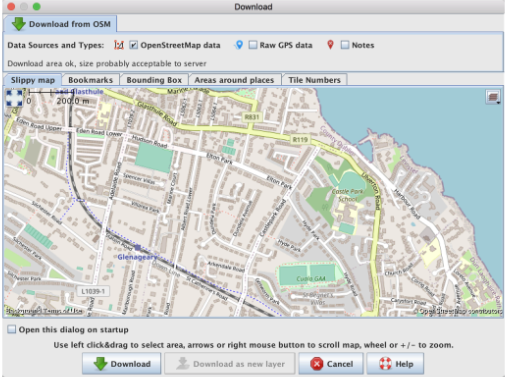The width and height of the screenshot is (505, 377).
Task: Click the OpenStreetMap data type icon
Action: click(x=119, y=45)
